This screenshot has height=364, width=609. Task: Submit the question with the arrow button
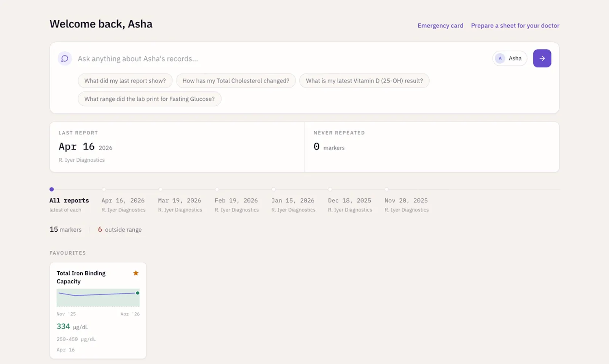pyautogui.click(x=542, y=58)
